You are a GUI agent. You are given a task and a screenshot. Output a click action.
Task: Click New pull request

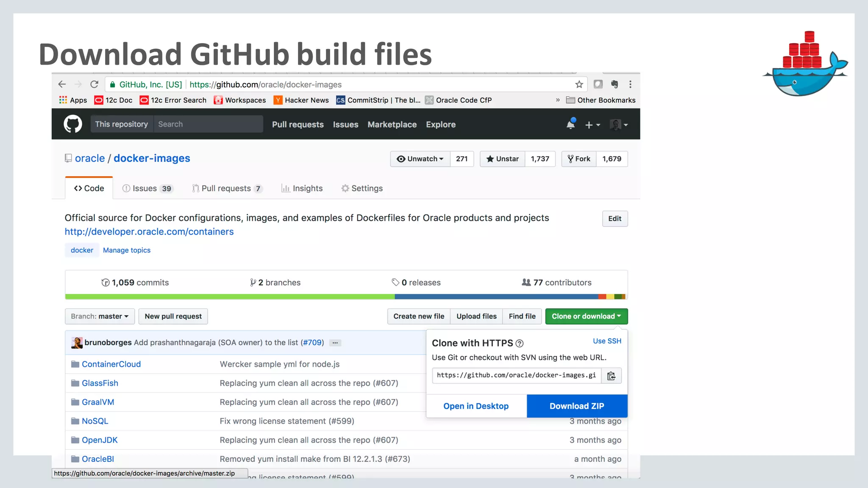173,316
